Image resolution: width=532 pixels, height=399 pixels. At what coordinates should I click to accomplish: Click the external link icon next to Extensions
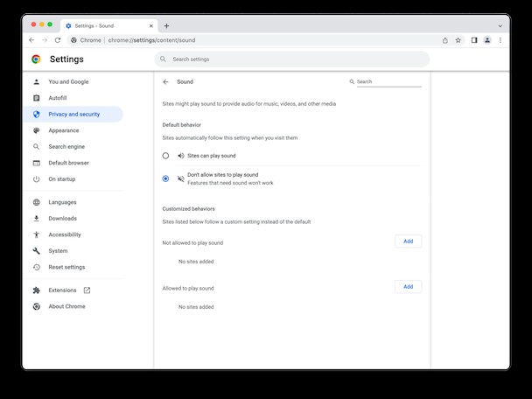(87, 290)
